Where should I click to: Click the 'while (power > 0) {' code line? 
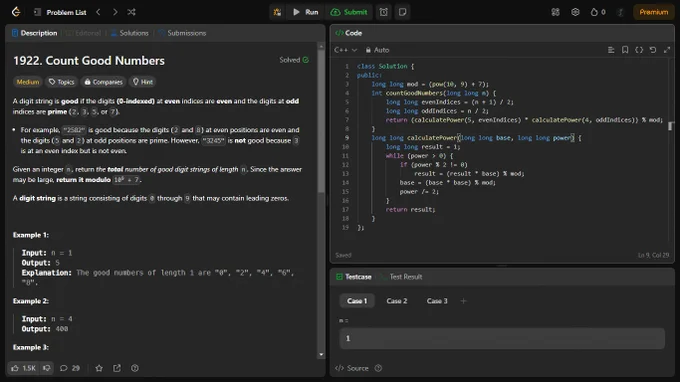[x=419, y=156]
